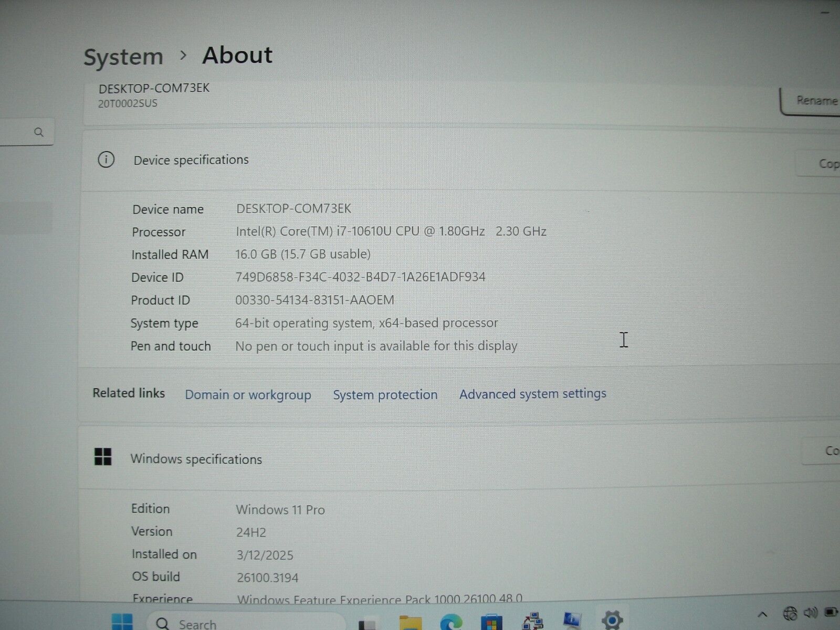Click the Device ID value 749D6858-F34C
The width and height of the screenshot is (840, 630).
[360, 277]
